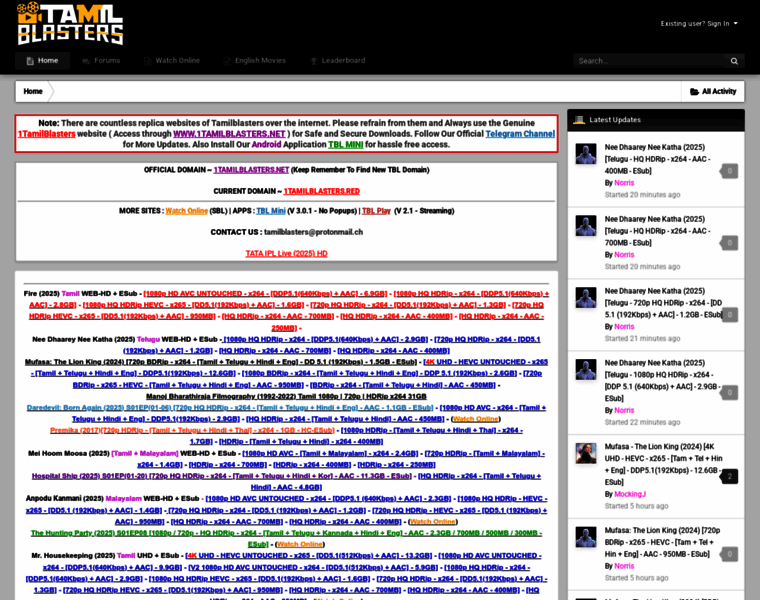Screen dimensions: 760x600
Task: Click Norris author on 400MB update
Action: tap(624, 183)
